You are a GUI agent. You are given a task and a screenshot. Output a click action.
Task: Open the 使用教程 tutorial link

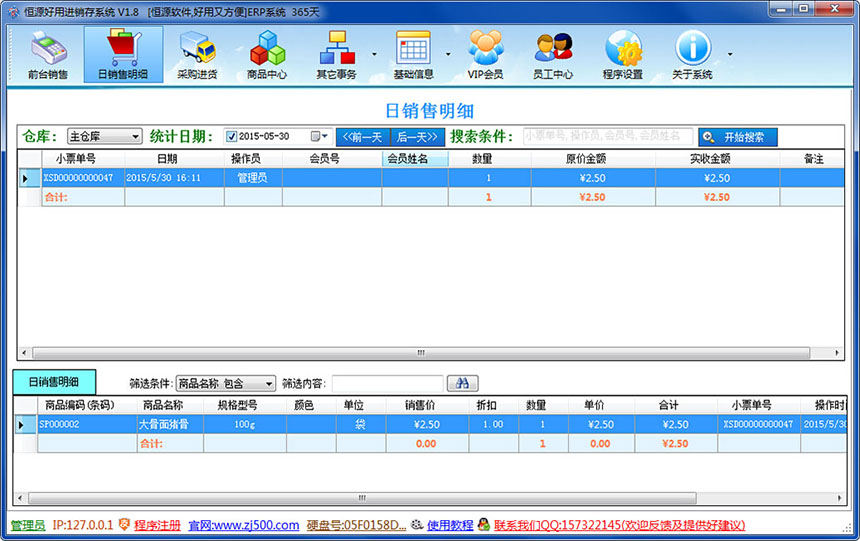(450, 525)
